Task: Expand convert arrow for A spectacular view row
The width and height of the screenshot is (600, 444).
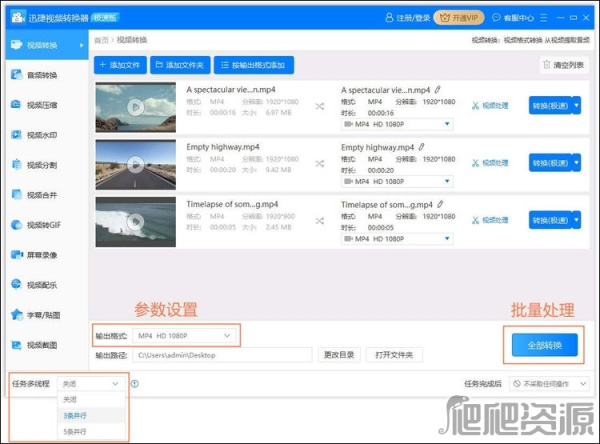Action: (577, 106)
